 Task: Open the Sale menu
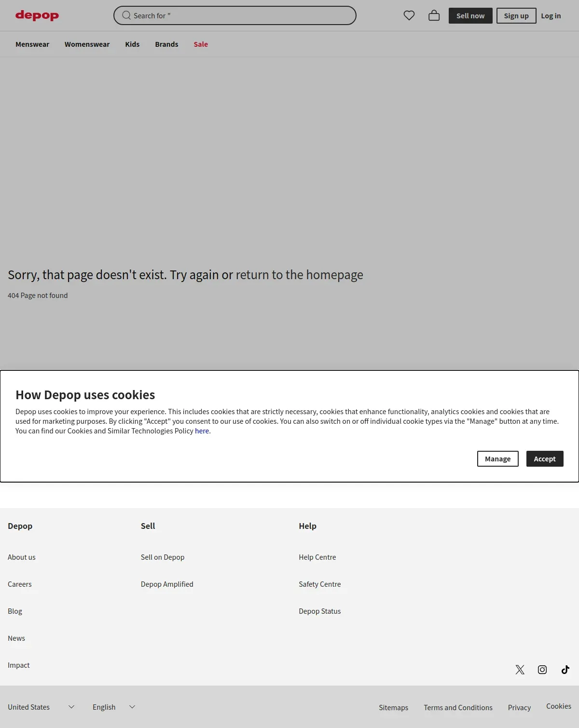[x=201, y=44]
